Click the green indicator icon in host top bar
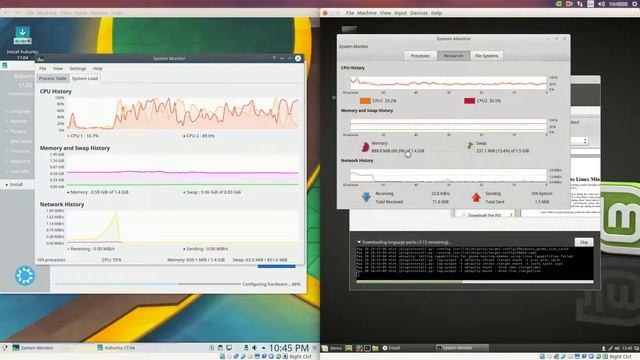The image size is (640, 360). (x=559, y=4)
